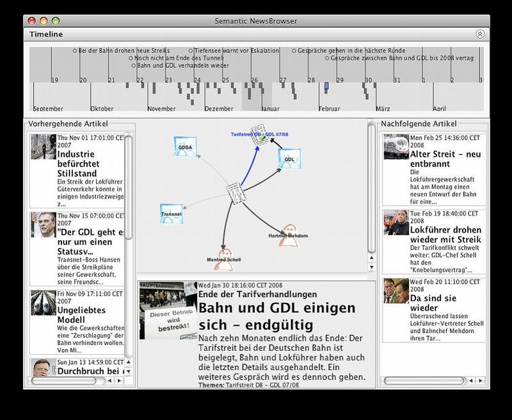Select the Hartmut Mehdorn person node
512x420 pixels.
click(x=289, y=236)
